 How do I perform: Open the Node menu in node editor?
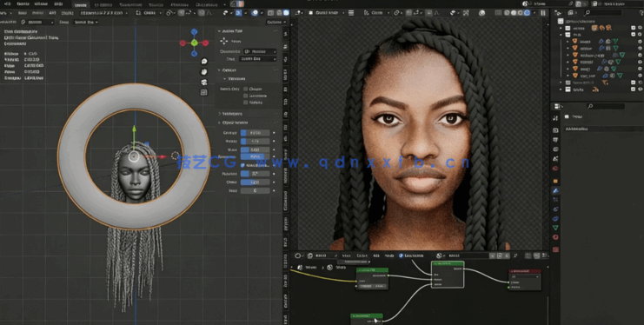coord(388,255)
